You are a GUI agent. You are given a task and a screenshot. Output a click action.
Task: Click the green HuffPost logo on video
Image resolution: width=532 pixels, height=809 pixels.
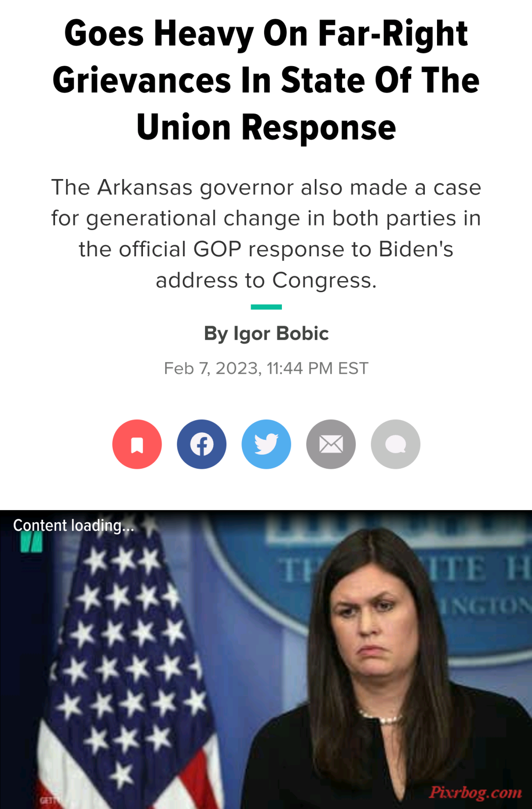tap(31, 543)
